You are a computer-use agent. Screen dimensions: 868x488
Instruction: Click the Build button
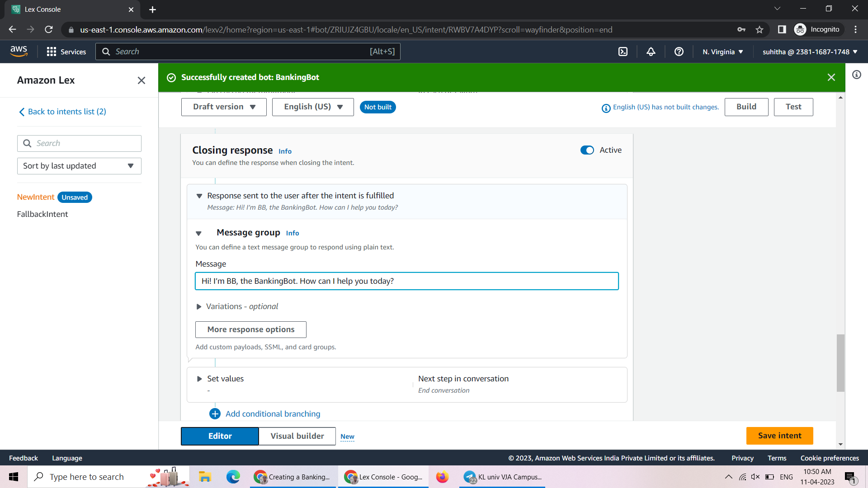tap(746, 107)
